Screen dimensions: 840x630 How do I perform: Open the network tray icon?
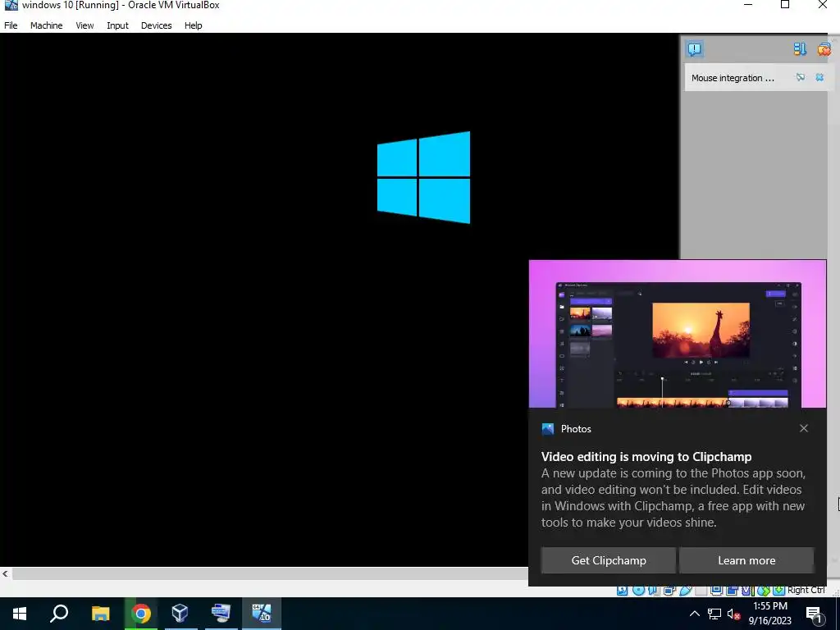[714, 614]
